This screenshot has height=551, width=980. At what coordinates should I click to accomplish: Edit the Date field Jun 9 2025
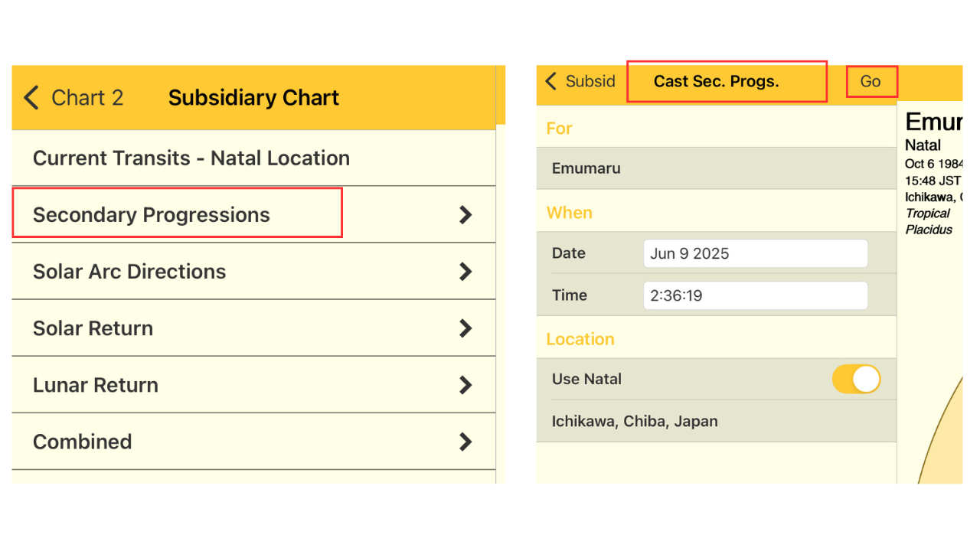tap(755, 253)
